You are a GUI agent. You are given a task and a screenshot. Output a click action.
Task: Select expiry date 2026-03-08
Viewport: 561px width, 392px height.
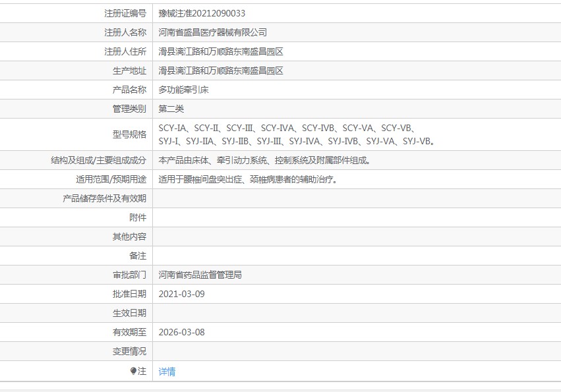pos(181,332)
